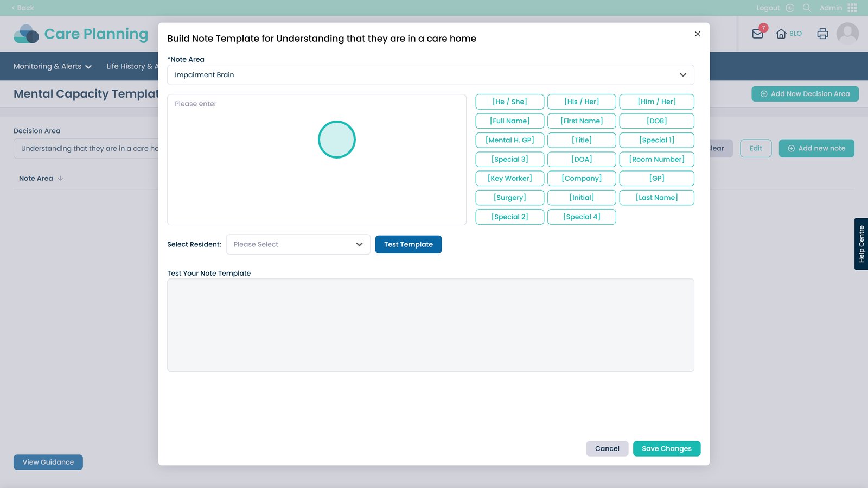Image resolution: width=868 pixels, height=488 pixels.
Task: Insert the [His / Her] placeholder
Action: click(x=582, y=102)
